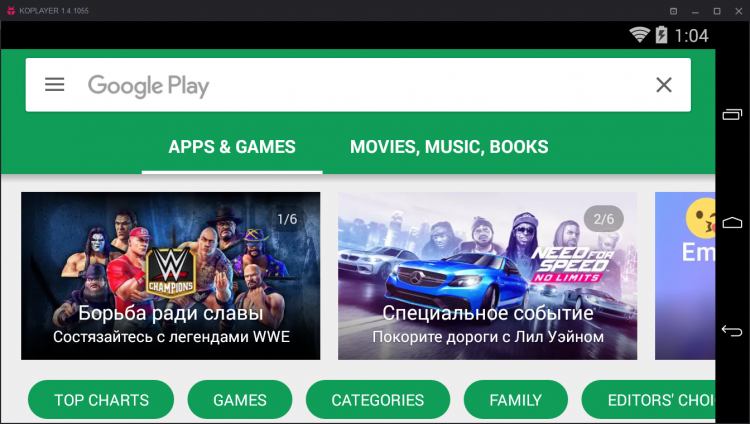Viewport: 750px width, 424px height.
Task: Click the Wi-Fi status icon
Action: tap(639, 35)
